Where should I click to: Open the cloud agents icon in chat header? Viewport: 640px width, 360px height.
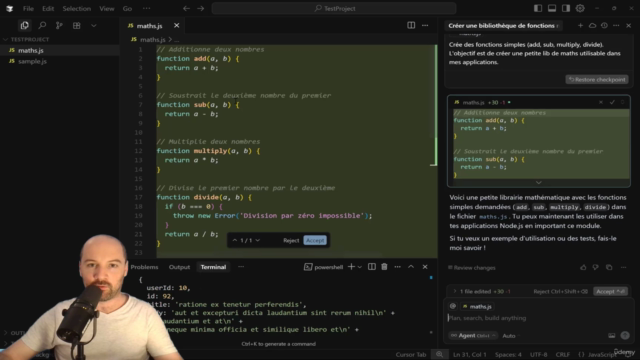click(x=592, y=25)
